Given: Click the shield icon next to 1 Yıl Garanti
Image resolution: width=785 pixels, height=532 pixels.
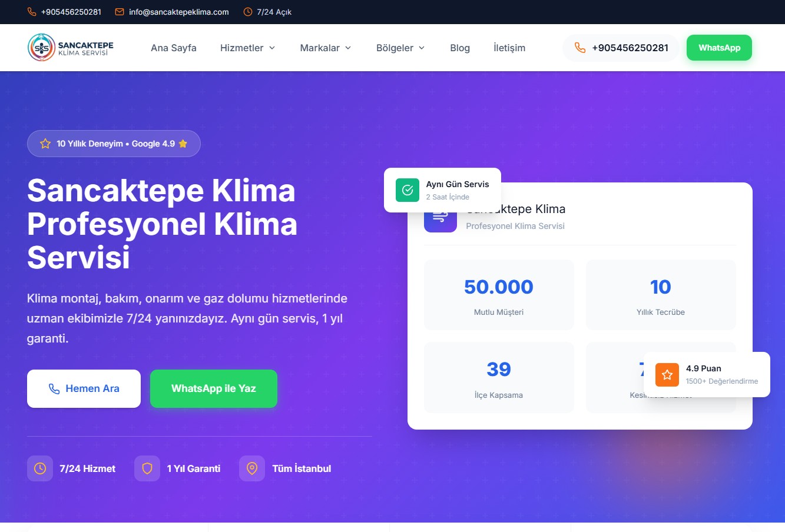Looking at the screenshot, I should pyautogui.click(x=147, y=468).
